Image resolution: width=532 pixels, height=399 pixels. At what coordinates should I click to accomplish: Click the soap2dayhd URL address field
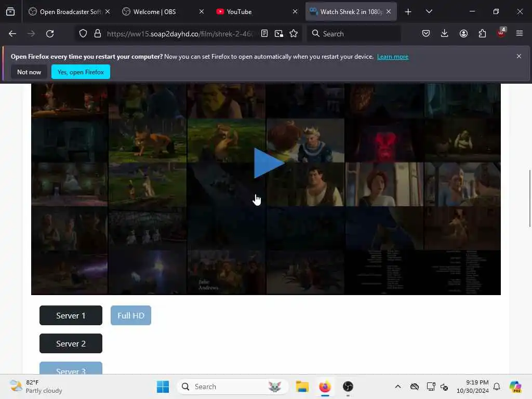[180, 34]
